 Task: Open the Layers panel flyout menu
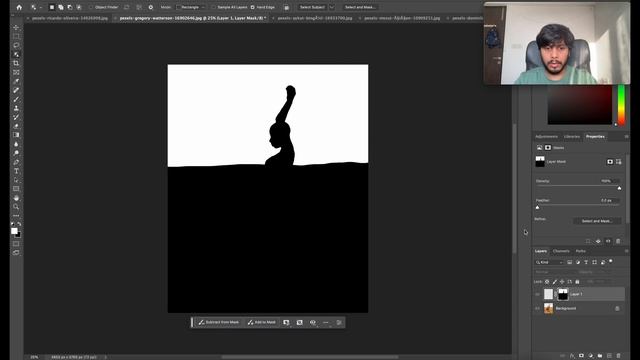coord(626,251)
